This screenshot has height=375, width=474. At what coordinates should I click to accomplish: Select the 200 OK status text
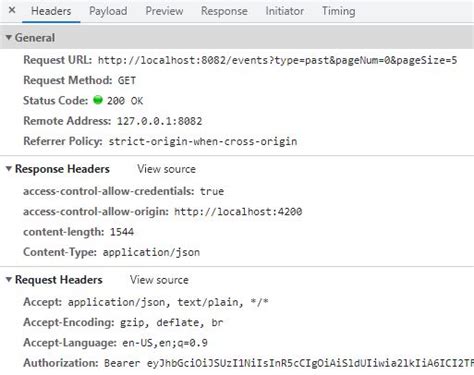(x=125, y=101)
